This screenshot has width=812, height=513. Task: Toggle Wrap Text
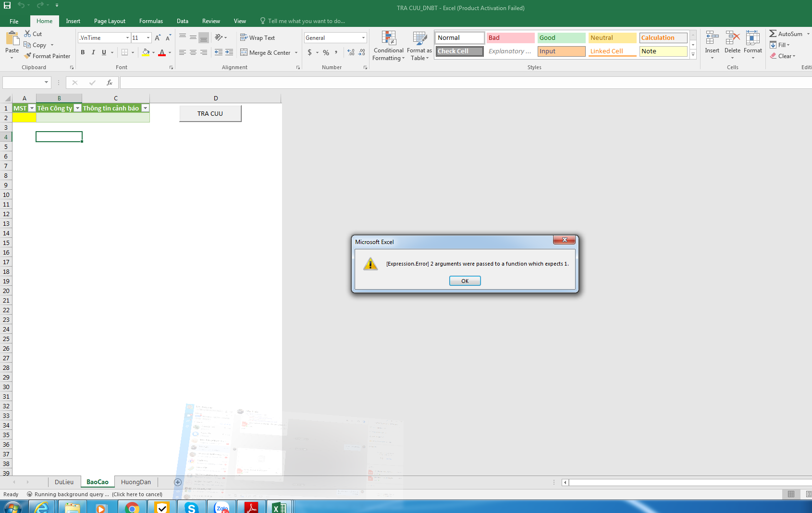(258, 38)
